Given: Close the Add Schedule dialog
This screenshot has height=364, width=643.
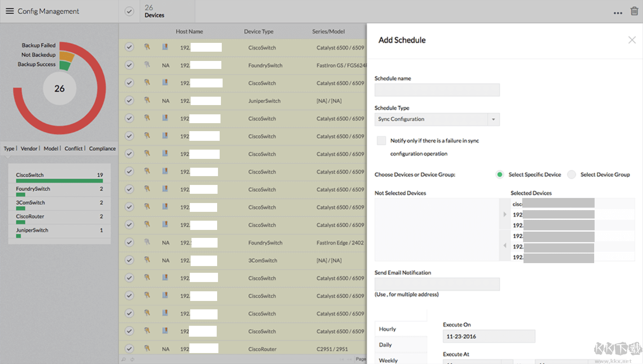Looking at the screenshot, I should pos(632,40).
